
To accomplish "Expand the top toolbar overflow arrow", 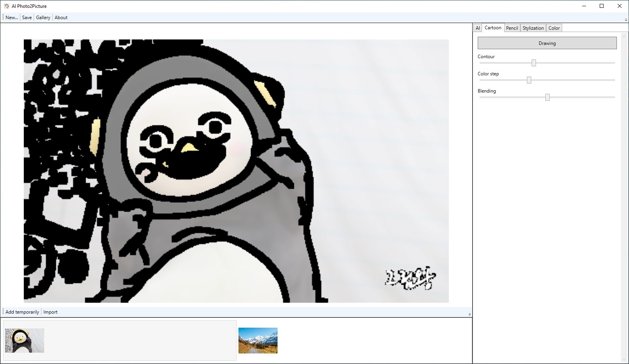I will tap(626, 20).
